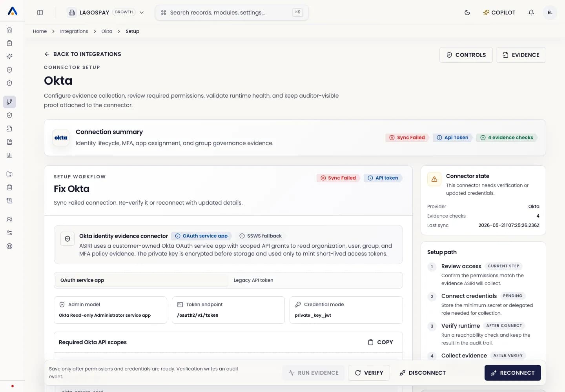Open the EVIDENCE button
The image size is (565, 392).
521,55
